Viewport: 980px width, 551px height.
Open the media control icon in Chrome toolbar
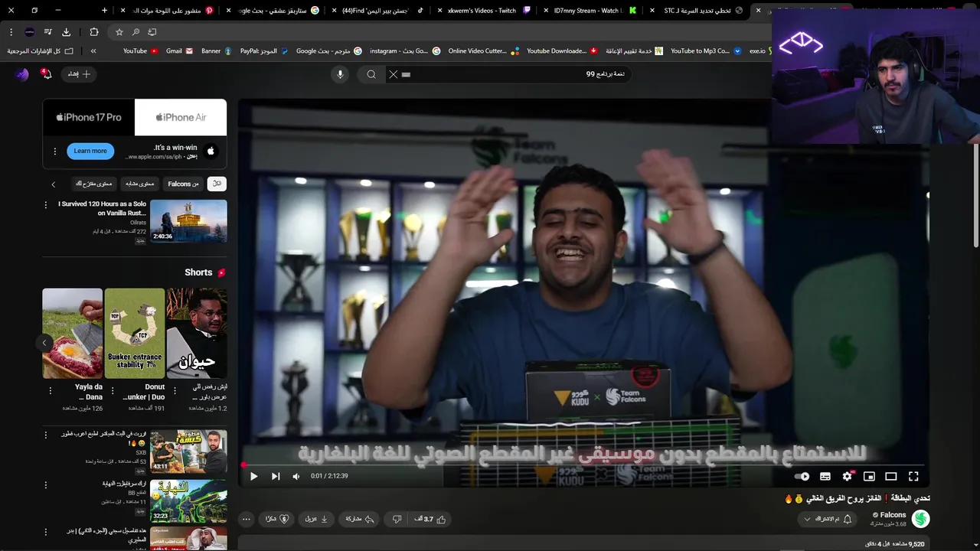coord(47,32)
